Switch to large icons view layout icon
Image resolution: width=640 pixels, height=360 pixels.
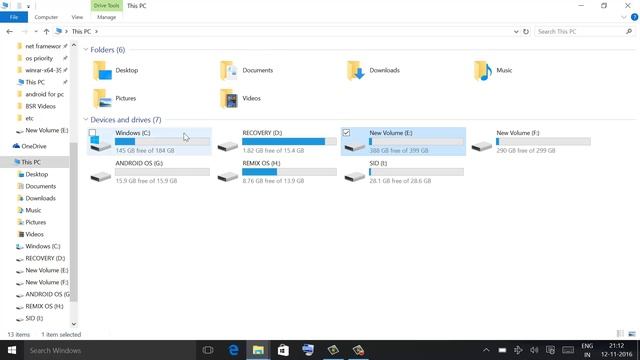632,334
